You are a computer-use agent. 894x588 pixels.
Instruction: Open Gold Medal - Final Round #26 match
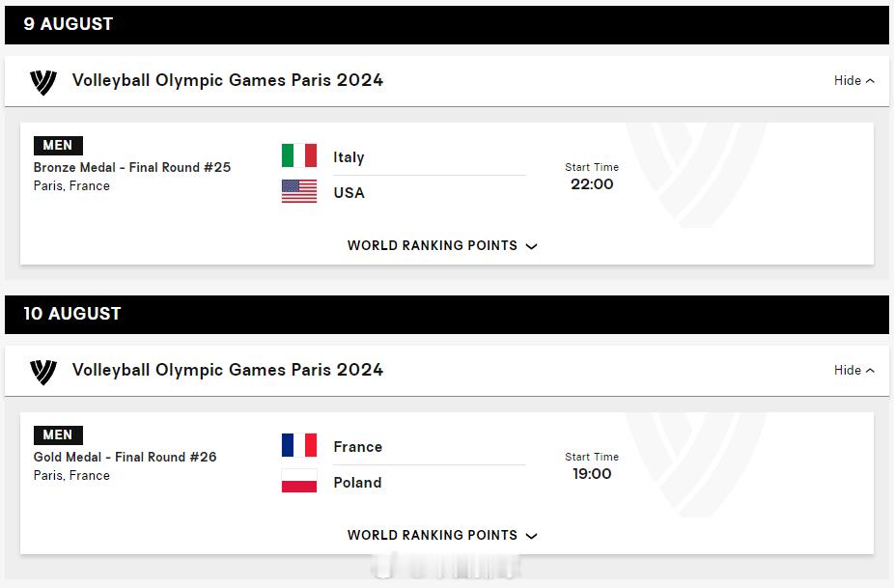(125, 457)
